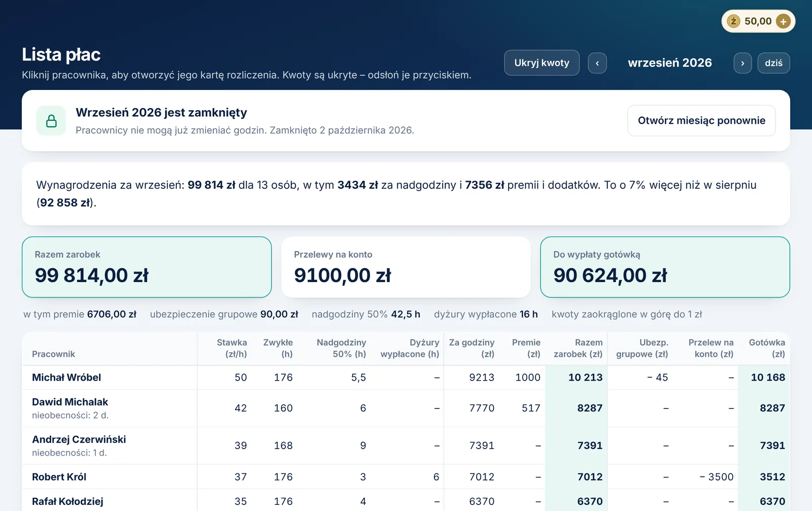The image size is (812, 511).
Task: Click the 50,00 balance amount
Action: click(758, 21)
